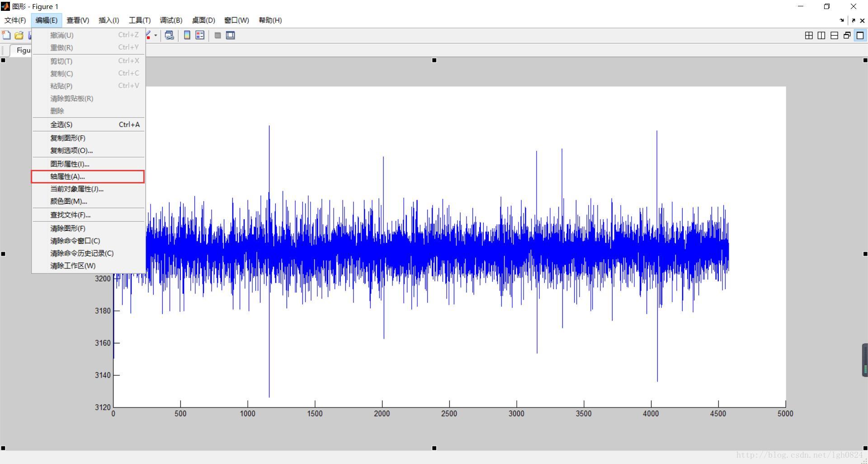Insert a colorbar via toolbar icon
The image size is (868, 464).
coord(187,35)
